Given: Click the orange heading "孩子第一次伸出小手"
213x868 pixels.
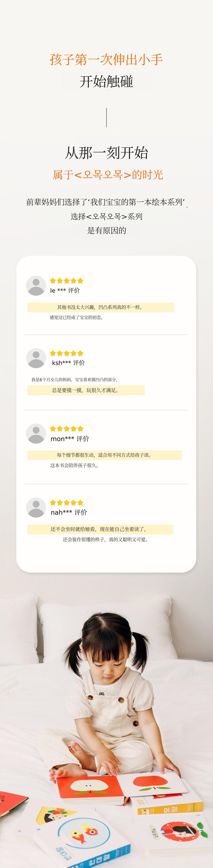Looking at the screenshot, I should [106, 60].
